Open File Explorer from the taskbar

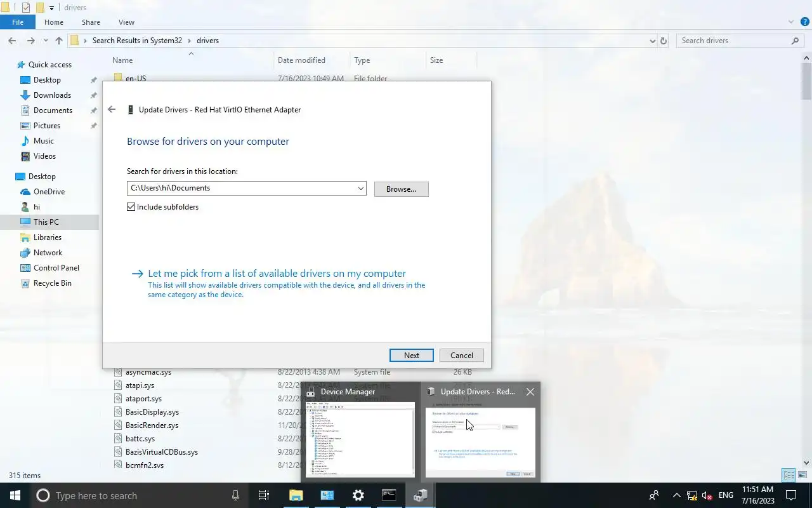click(296, 495)
